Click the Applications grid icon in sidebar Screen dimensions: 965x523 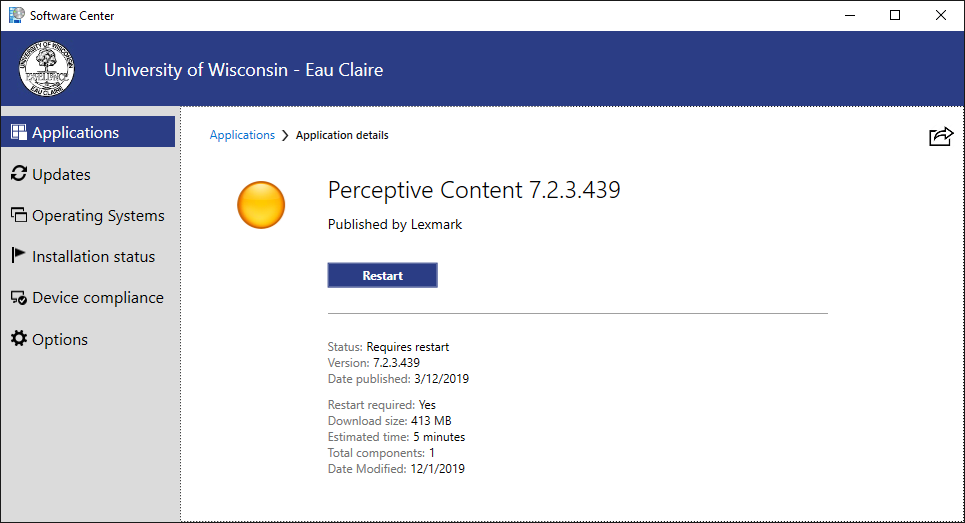[x=19, y=132]
